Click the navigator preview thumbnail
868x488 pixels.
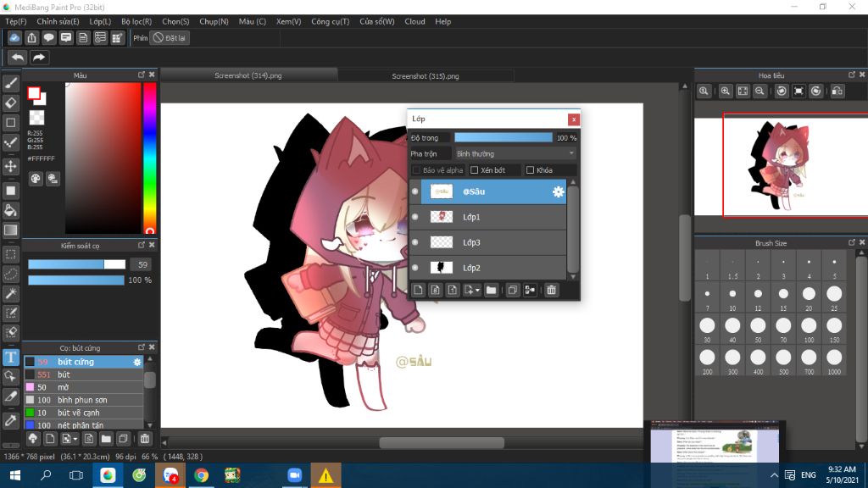point(781,166)
